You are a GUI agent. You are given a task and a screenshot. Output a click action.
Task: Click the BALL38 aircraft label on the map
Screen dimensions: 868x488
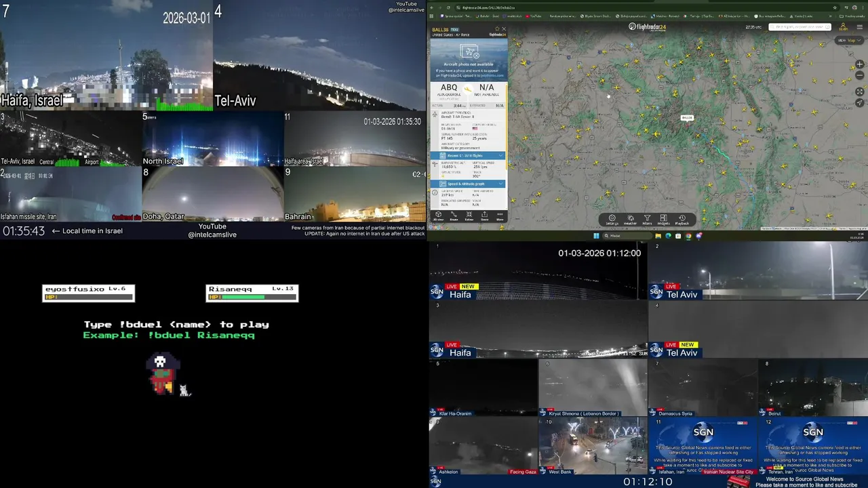pyautogui.click(x=687, y=118)
